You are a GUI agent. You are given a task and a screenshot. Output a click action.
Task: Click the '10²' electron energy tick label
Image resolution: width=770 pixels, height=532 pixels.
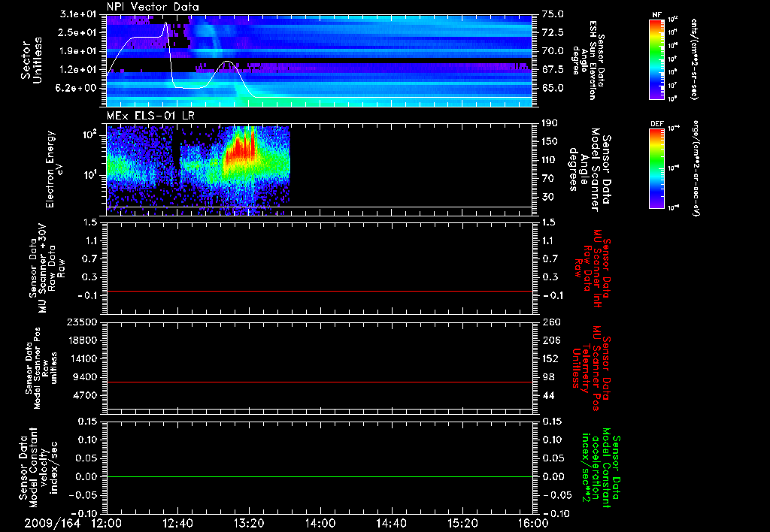(x=90, y=135)
